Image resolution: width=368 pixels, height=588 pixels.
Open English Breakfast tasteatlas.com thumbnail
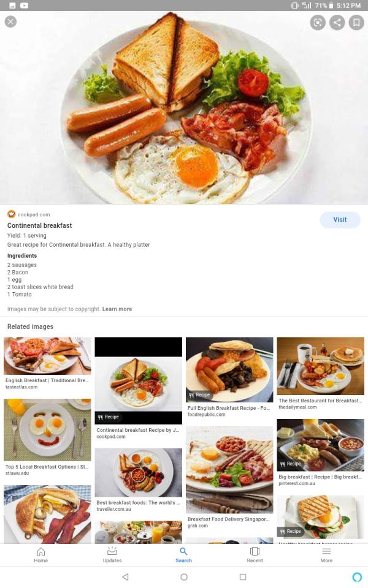(x=47, y=356)
